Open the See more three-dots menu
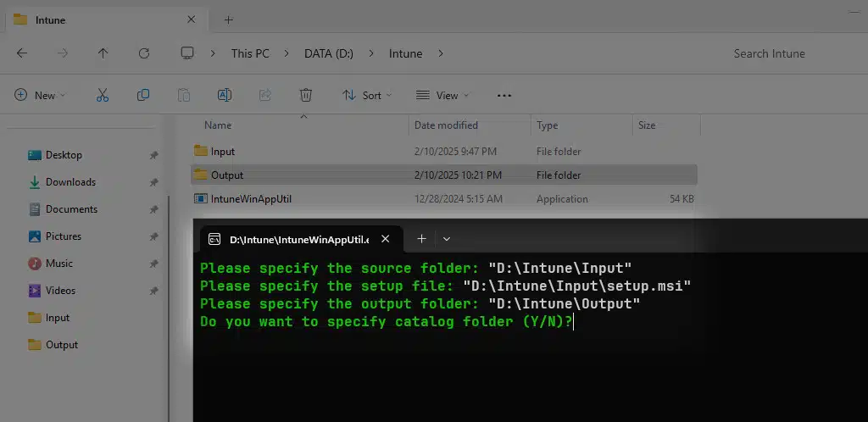This screenshot has width=868, height=422. coord(504,96)
